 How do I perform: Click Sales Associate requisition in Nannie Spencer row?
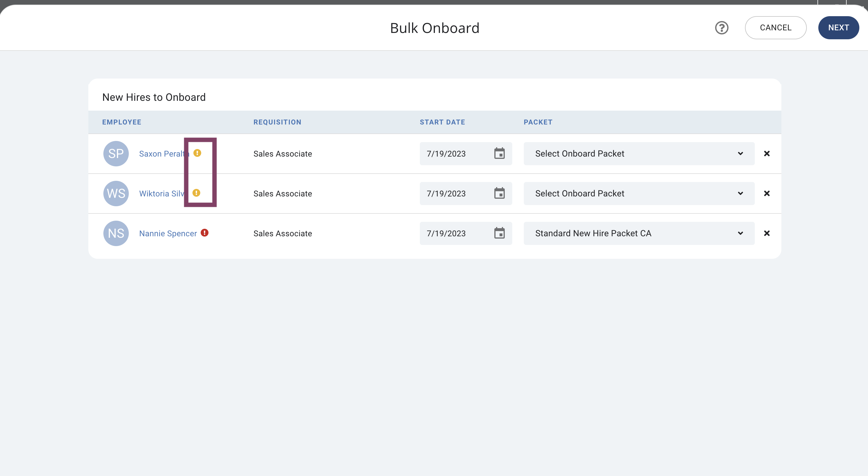[282, 233]
